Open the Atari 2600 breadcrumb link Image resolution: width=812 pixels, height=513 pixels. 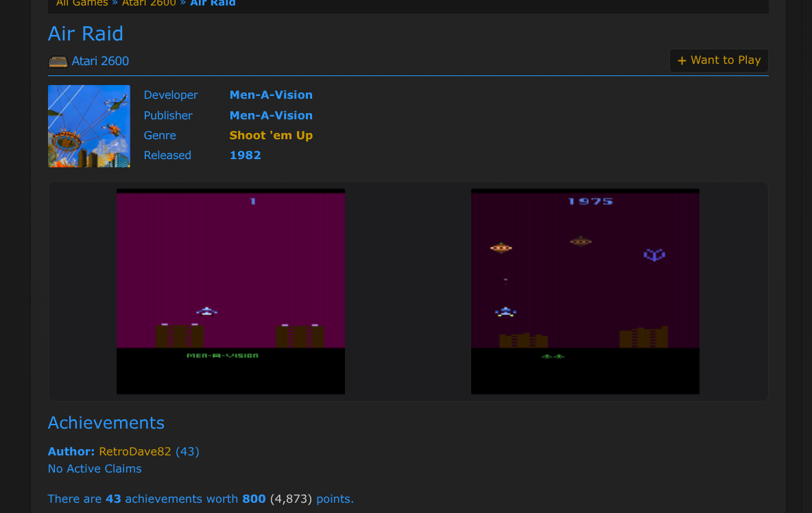(149, 3)
